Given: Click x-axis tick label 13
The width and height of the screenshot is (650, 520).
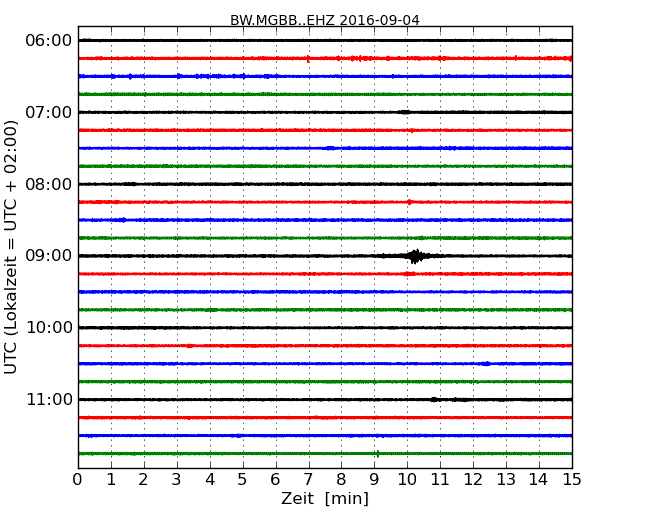Looking at the screenshot, I should point(506,480).
